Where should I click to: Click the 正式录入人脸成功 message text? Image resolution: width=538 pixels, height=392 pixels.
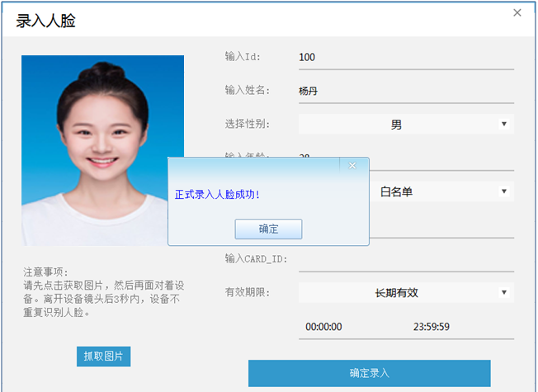(x=218, y=195)
